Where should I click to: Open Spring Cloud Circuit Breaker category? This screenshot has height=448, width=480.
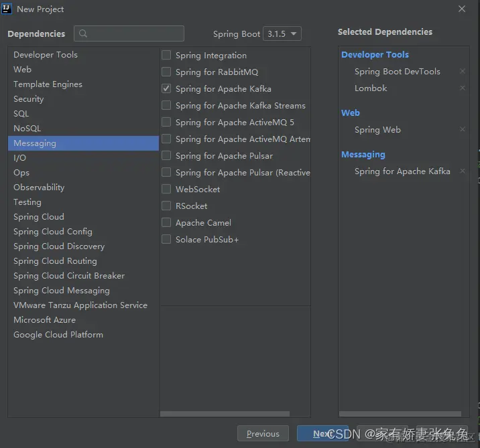pyautogui.click(x=83, y=275)
